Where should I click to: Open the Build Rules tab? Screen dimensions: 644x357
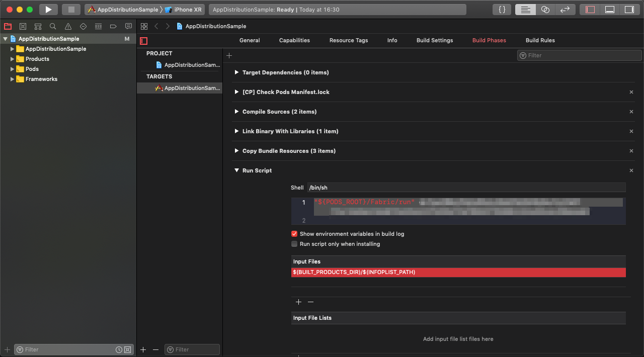click(x=540, y=40)
